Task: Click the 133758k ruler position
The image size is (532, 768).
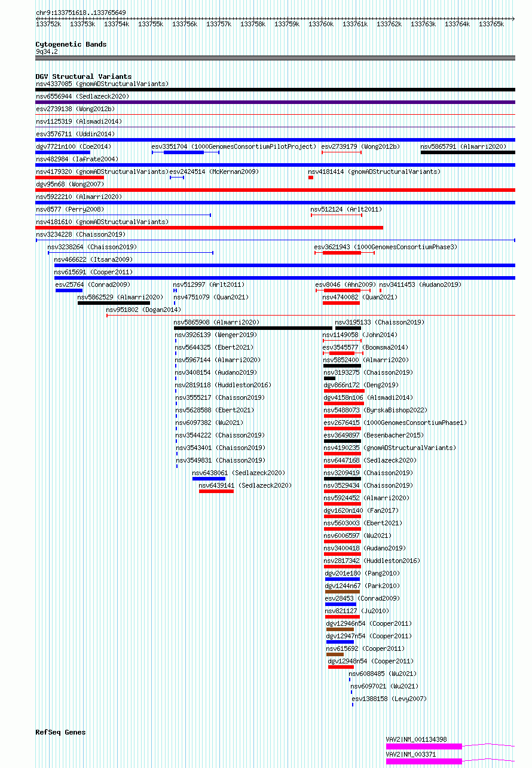Action: coord(252,25)
